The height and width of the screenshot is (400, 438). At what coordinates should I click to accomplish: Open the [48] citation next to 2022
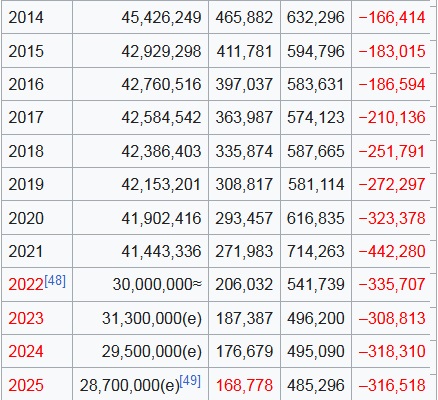pyautogui.click(x=55, y=281)
